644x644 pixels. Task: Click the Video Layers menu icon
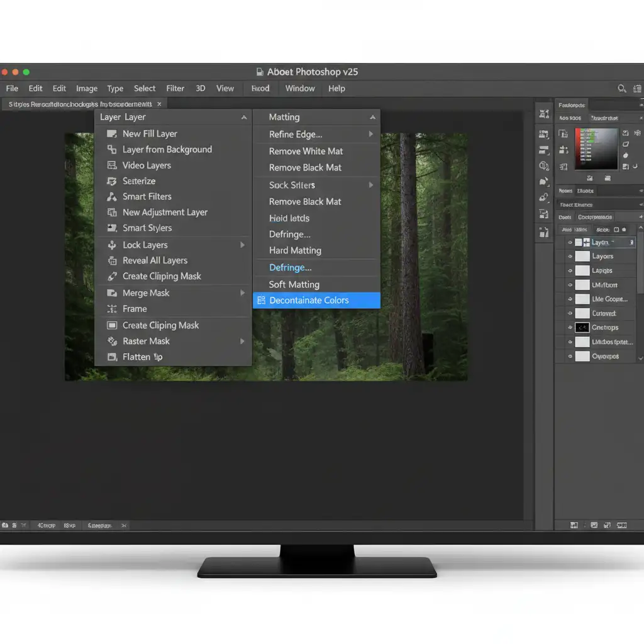tap(112, 165)
